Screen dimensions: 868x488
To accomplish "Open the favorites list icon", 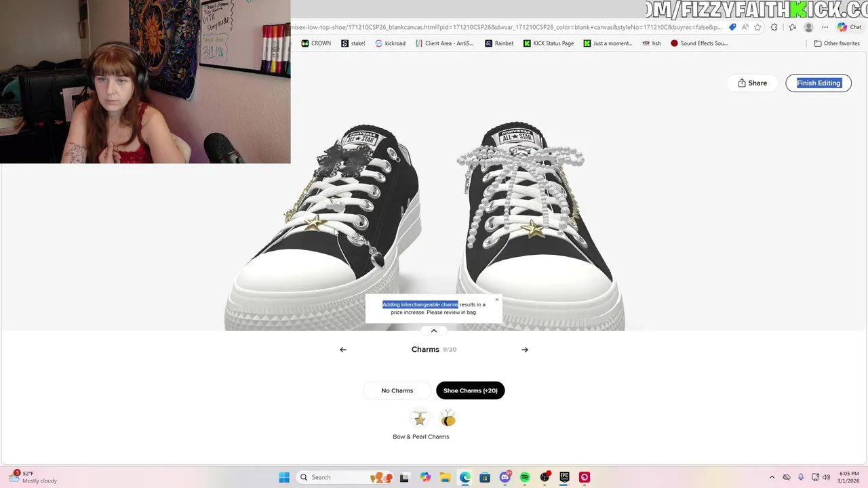I will [792, 27].
